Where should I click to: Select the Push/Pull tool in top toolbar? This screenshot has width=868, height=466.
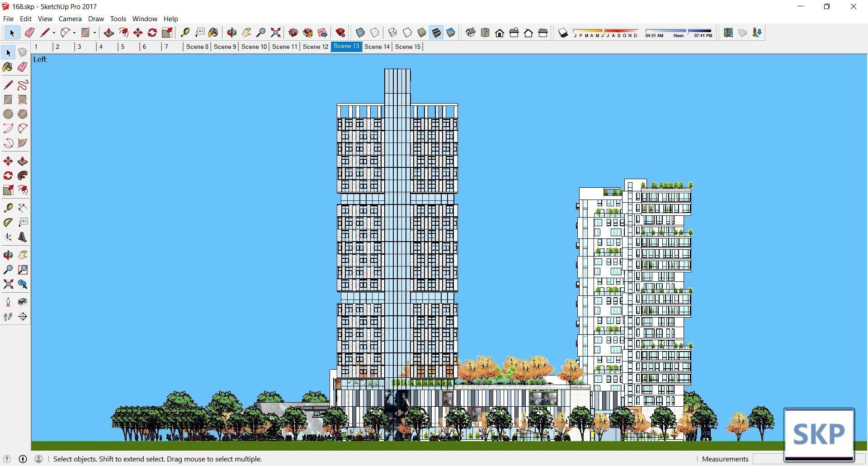109,33
